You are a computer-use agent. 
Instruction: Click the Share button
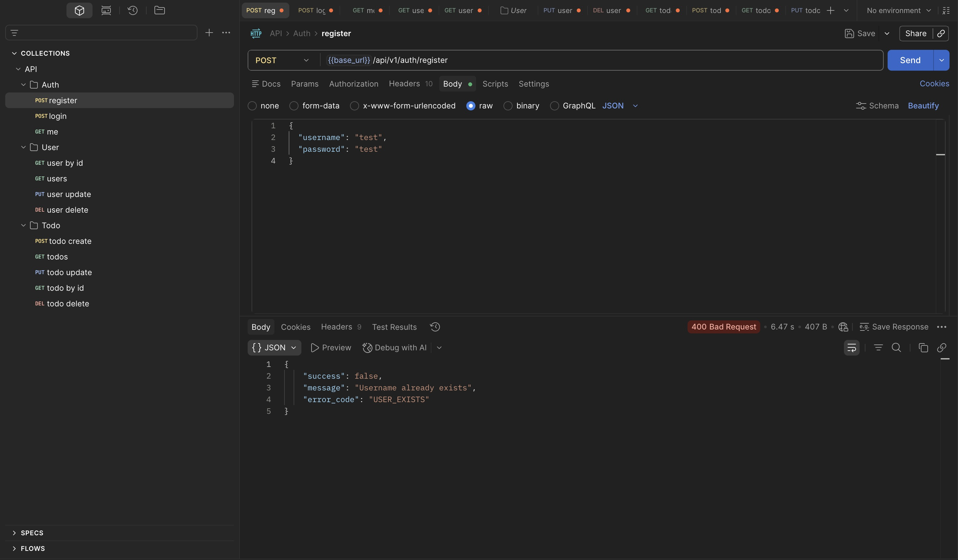[915, 34]
